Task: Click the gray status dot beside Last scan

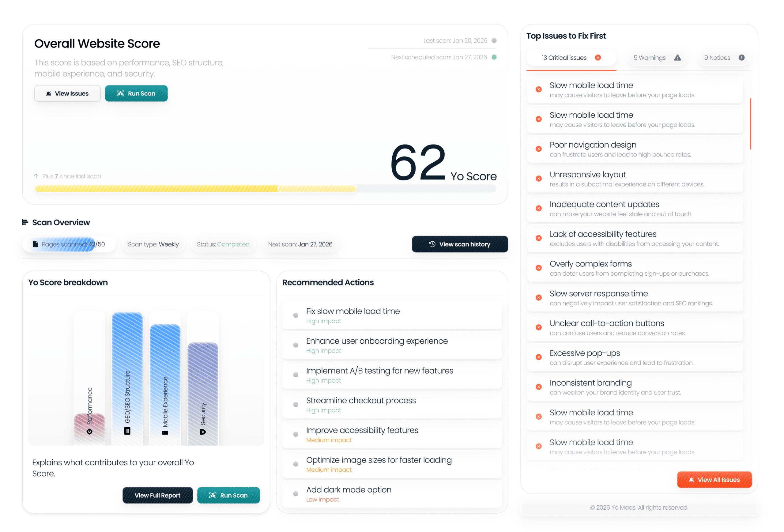Action: click(494, 40)
